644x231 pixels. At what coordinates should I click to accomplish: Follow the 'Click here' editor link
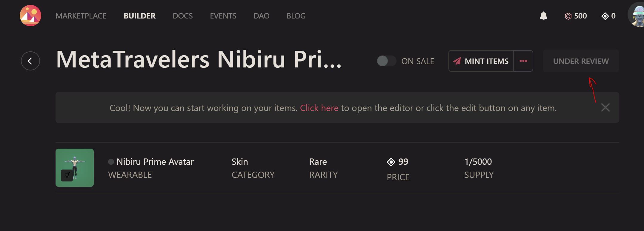pos(319,108)
